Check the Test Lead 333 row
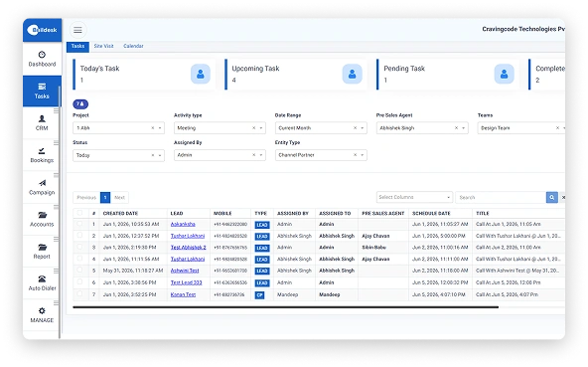 coord(79,282)
